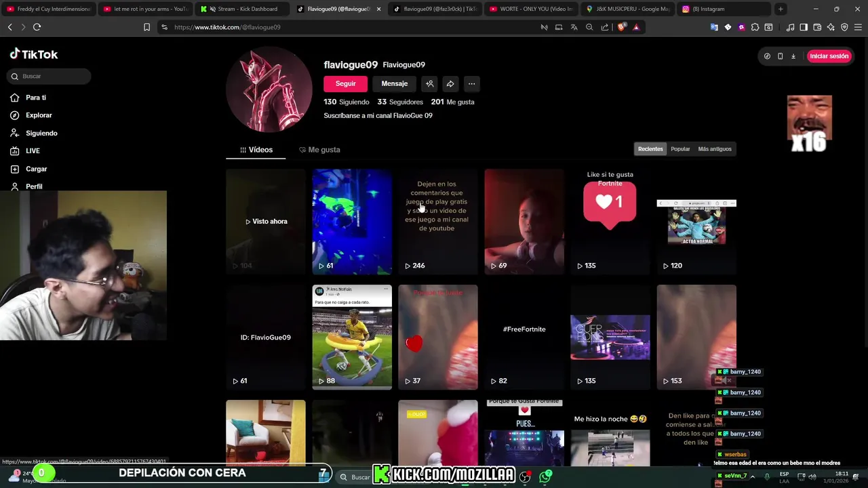Select Cargar in the sidebar

[28, 169]
